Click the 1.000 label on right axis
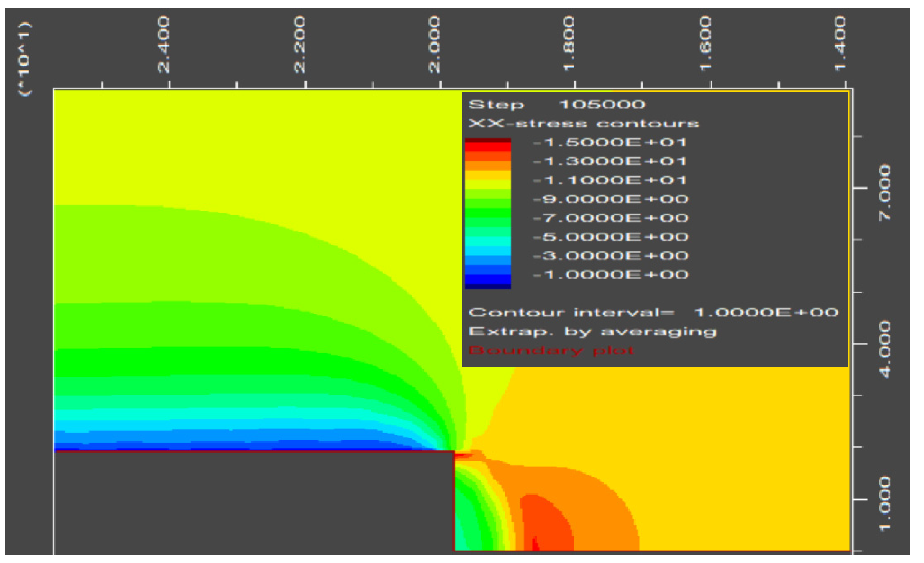Screen dimensions: 924x563 click(885, 504)
